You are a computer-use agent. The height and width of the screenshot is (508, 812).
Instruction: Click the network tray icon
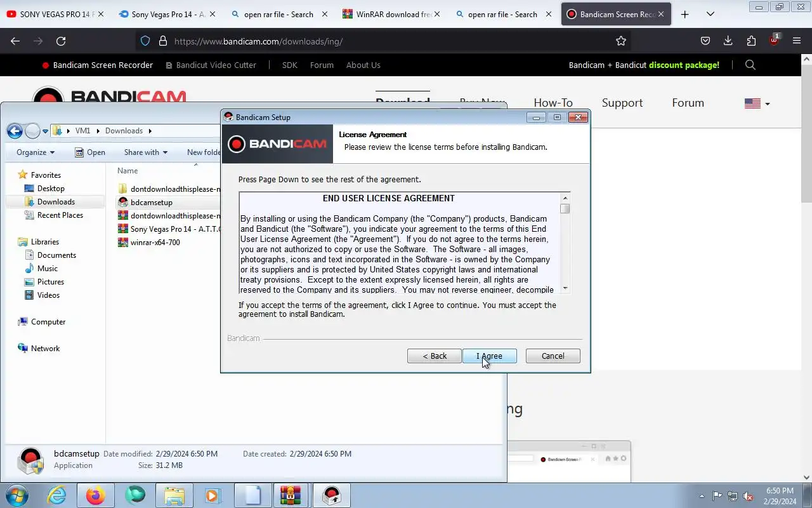click(x=733, y=496)
